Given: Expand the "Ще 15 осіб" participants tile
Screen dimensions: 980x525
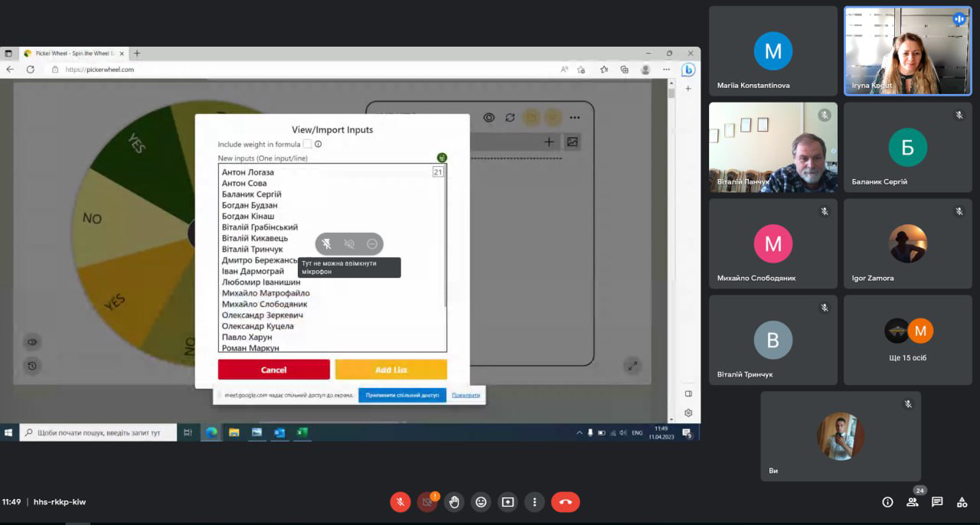Looking at the screenshot, I should 908,340.
